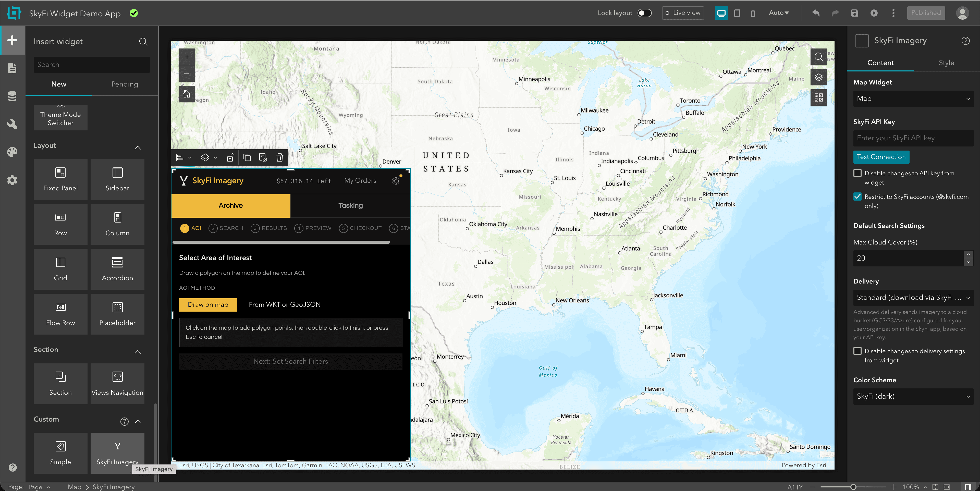Switch to the New tab
980x491 pixels.
pyautogui.click(x=59, y=84)
